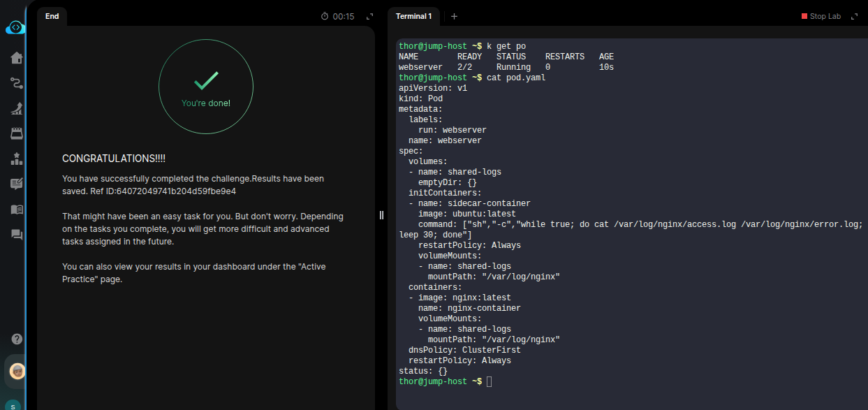Click the panel splitter handle
Image resolution: width=868 pixels, height=410 pixels.
coord(381,215)
